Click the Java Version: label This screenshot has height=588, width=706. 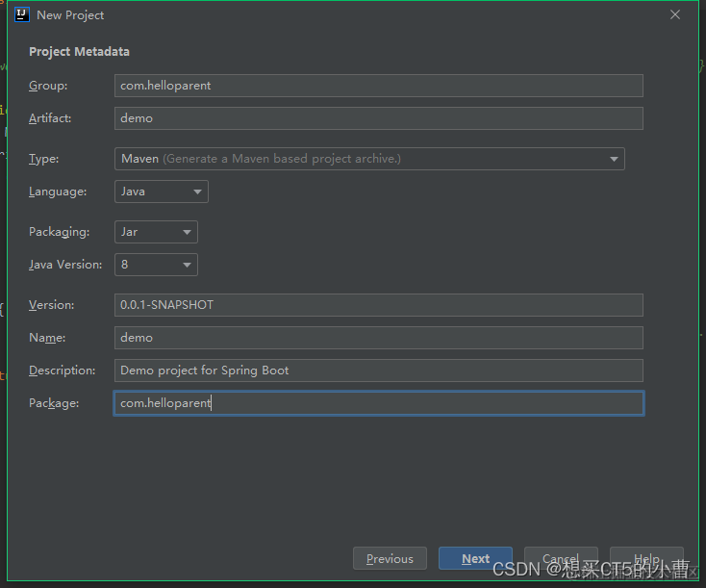(x=65, y=265)
